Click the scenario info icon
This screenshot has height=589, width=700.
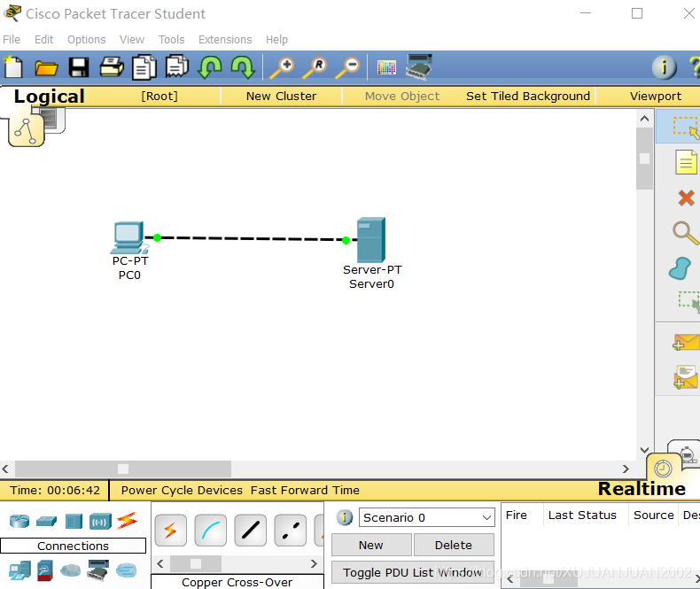pos(344,517)
